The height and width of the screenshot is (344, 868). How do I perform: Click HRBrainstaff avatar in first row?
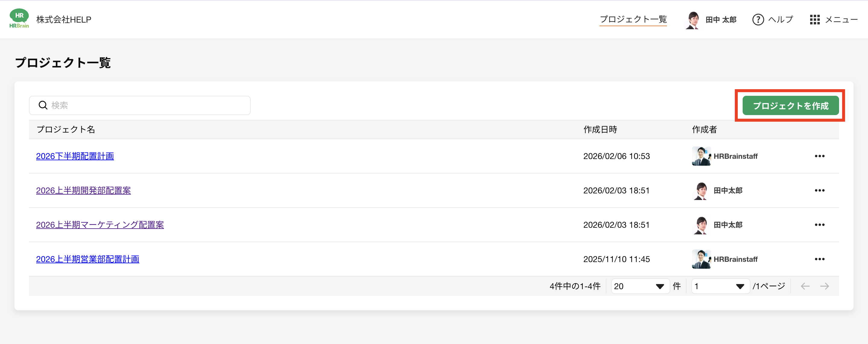[701, 156]
